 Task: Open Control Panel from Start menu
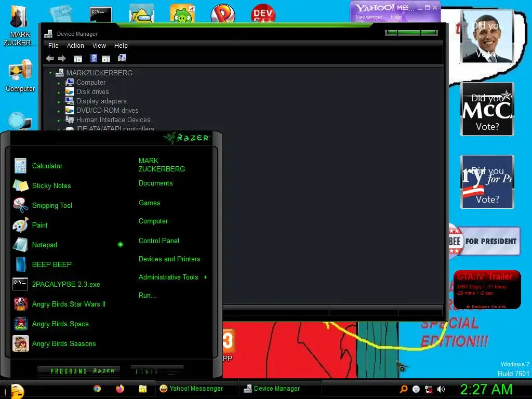pyautogui.click(x=159, y=241)
